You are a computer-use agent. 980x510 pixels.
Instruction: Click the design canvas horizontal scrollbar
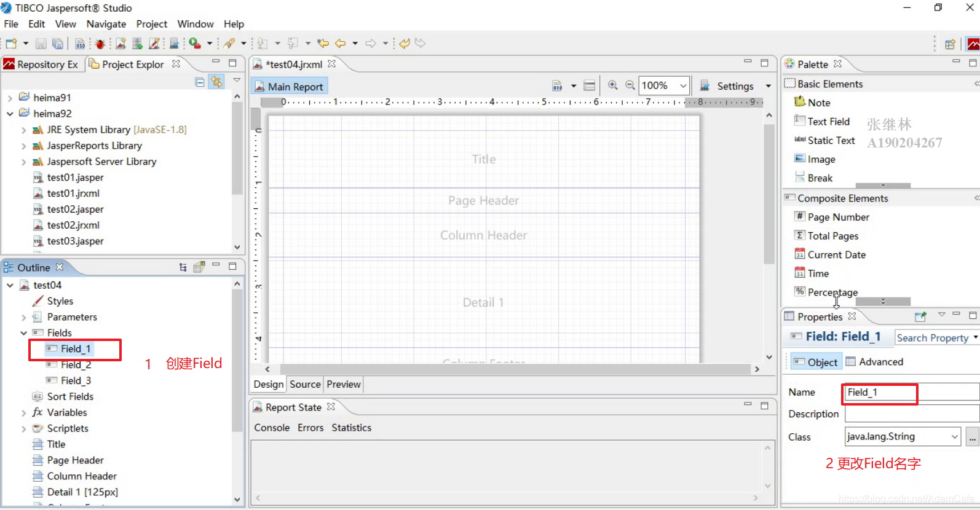coord(515,369)
